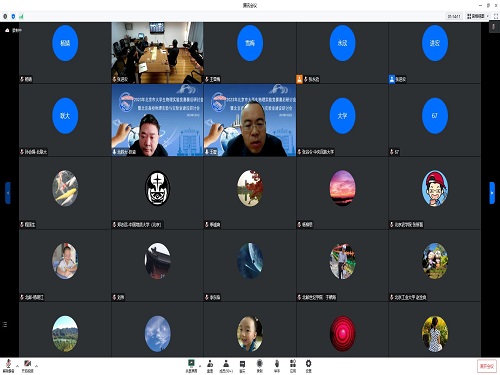Start screen sharing with the green share icon
The height and width of the screenshot is (375, 500).
[191, 366]
